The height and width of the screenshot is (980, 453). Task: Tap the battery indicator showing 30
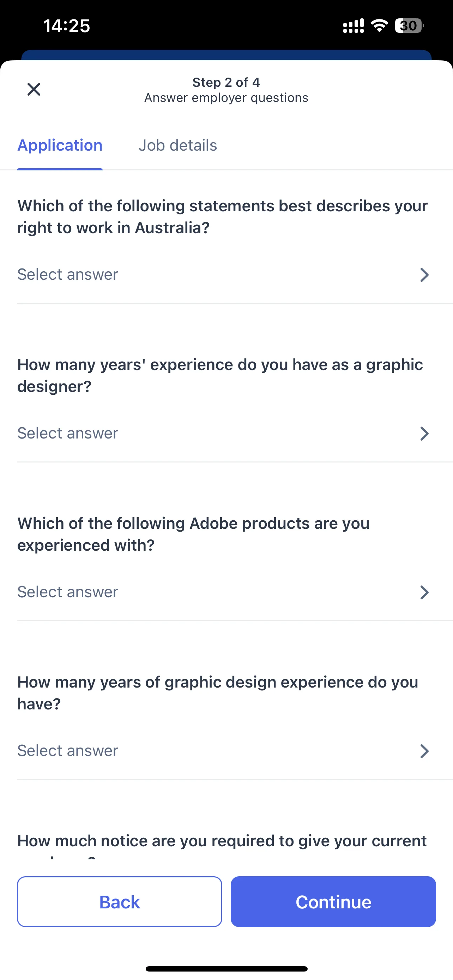[409, 26]
